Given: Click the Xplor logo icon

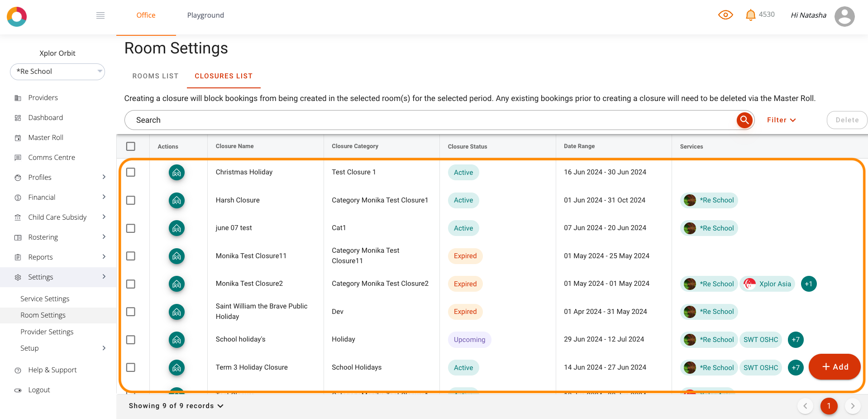Looking at the screenshot, I should [17, 17].
